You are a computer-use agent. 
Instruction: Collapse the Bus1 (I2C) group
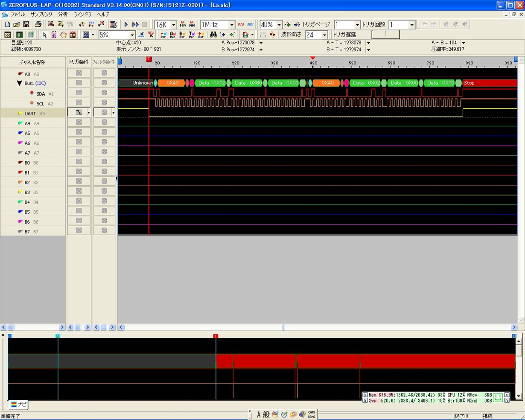click(x=19, y=83)
